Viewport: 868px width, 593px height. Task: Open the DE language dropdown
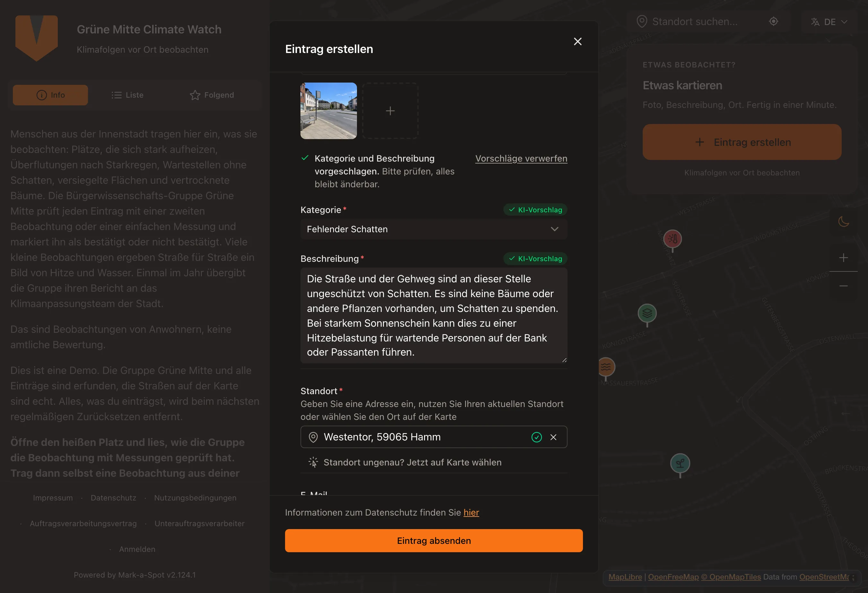click(x=829, y=22)
